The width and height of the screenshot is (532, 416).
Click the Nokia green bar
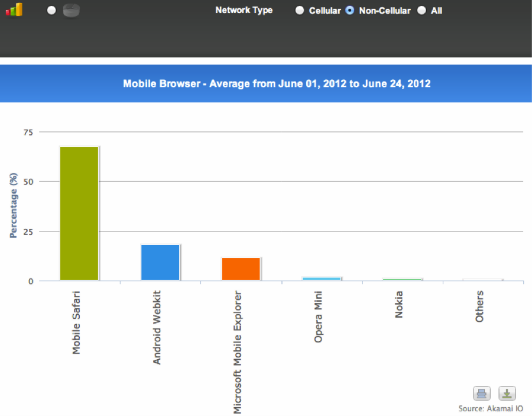tap(402, 279)
